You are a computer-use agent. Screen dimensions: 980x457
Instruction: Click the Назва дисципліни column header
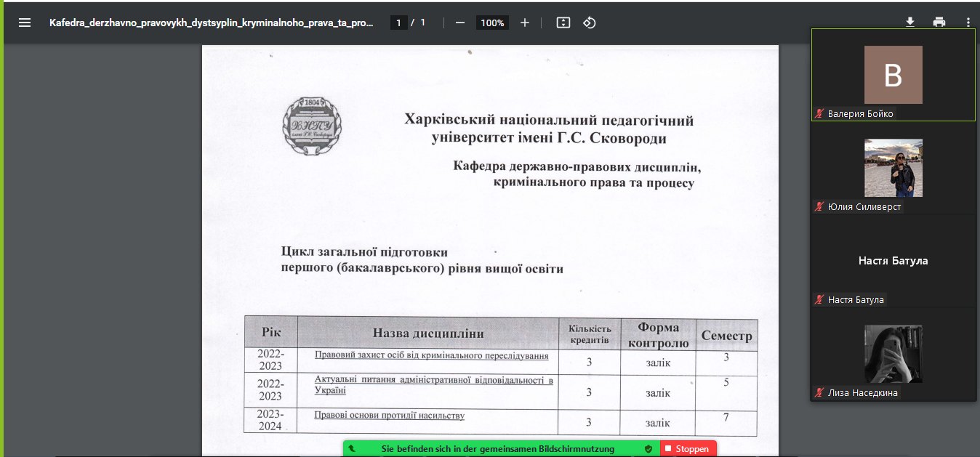click(x=428, y=333)
